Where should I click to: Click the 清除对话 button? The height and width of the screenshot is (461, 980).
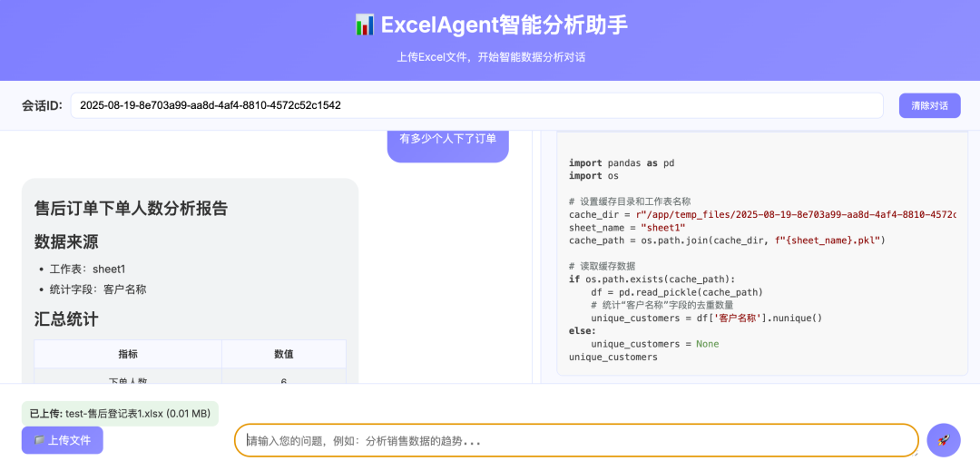[x=929, y=105]
